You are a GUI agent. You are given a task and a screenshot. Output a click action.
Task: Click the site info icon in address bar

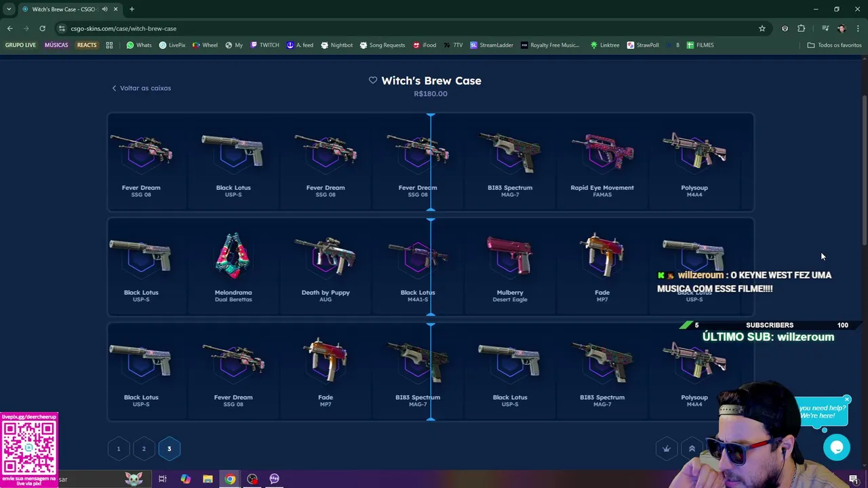point(62,28)
